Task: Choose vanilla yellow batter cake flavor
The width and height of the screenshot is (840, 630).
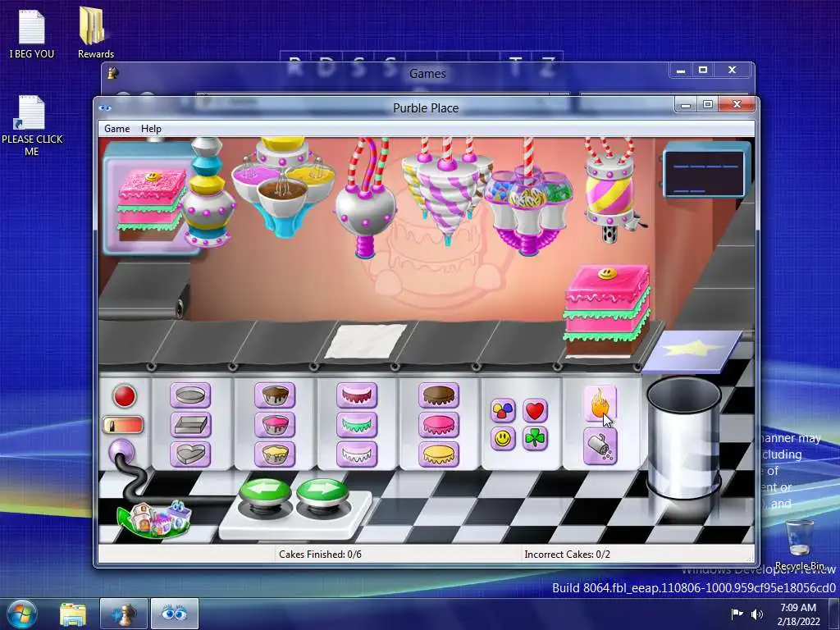Action: tap(275, 454)
